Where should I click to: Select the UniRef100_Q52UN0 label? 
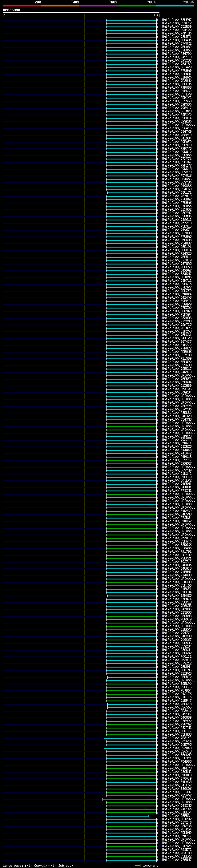point(176,81)
